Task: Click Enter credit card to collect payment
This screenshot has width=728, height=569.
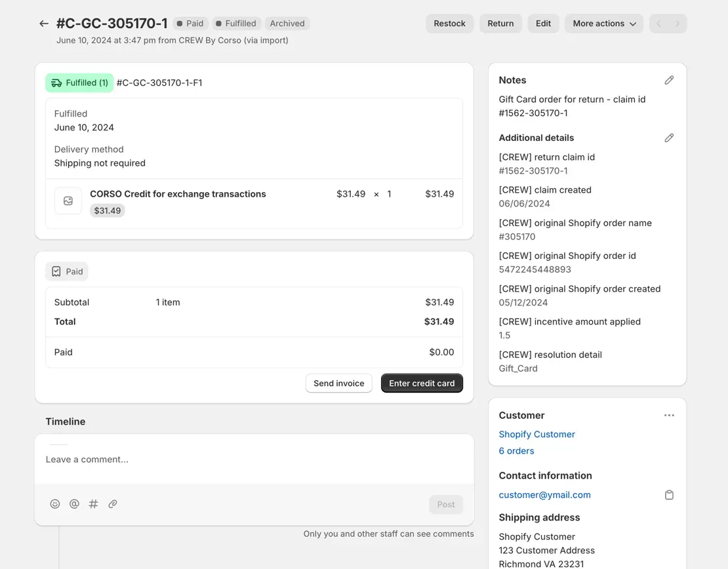Action: pyautogui.click(x=422, y=383)
